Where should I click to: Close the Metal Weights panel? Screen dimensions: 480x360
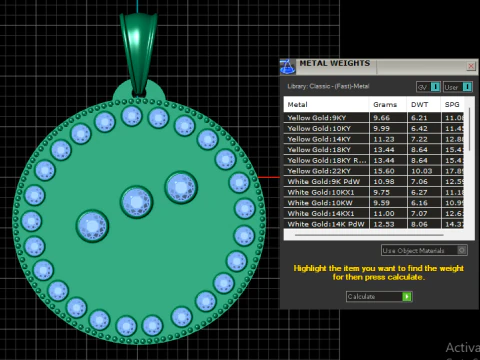tap(471, 66)
